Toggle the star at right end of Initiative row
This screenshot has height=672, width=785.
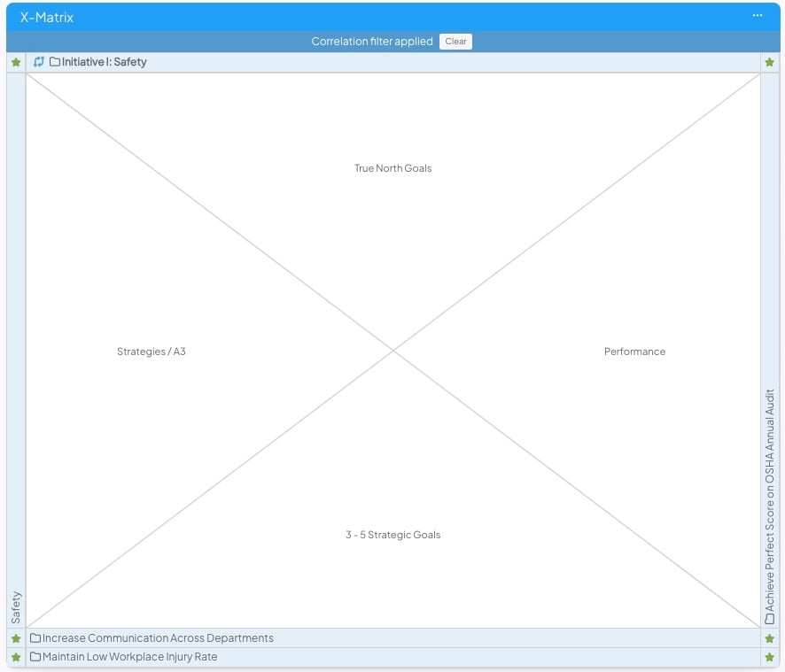(x=769, y=63)
